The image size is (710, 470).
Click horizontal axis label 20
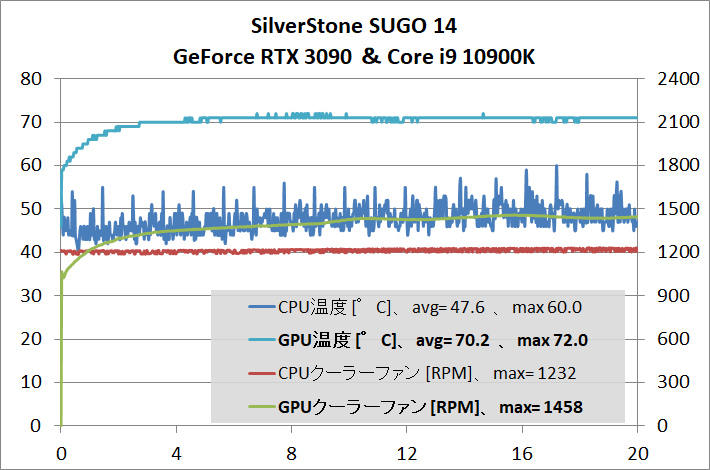click(638, 453)
